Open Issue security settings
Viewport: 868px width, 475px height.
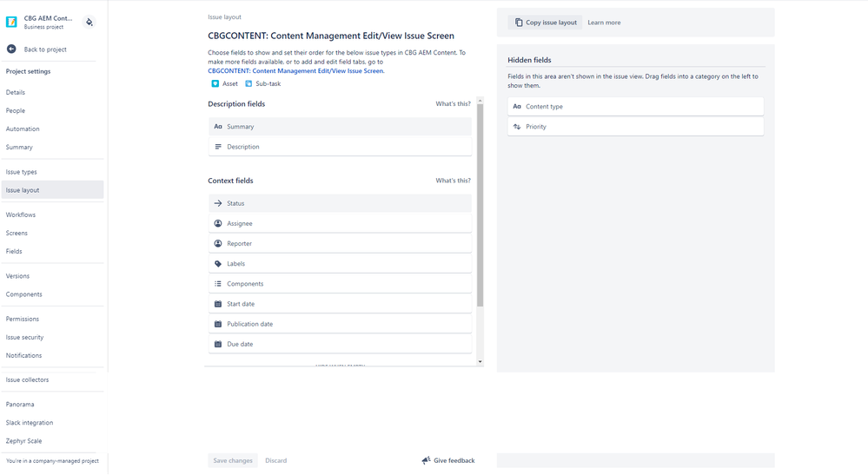point(25,337)
